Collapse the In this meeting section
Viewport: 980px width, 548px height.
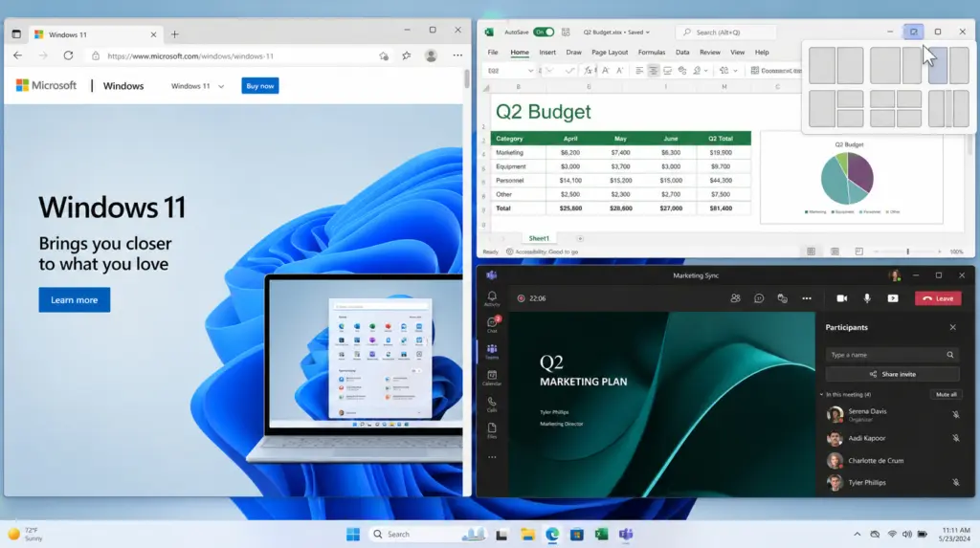(x=822, y=394)
